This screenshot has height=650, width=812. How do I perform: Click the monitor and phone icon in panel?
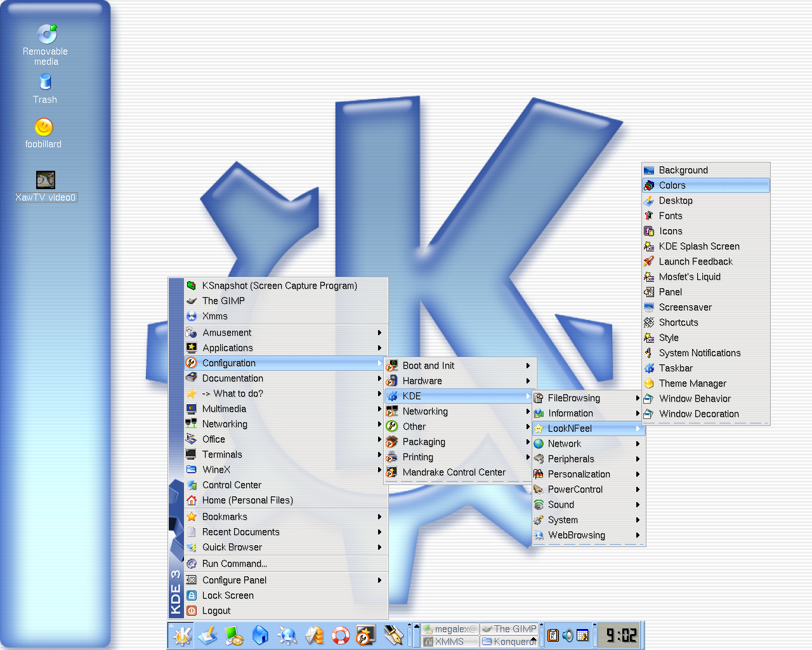tap(234, 635)
